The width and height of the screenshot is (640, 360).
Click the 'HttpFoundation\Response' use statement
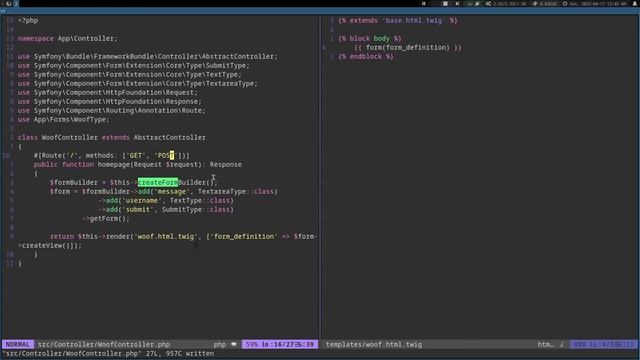click(x=109, y=101)
